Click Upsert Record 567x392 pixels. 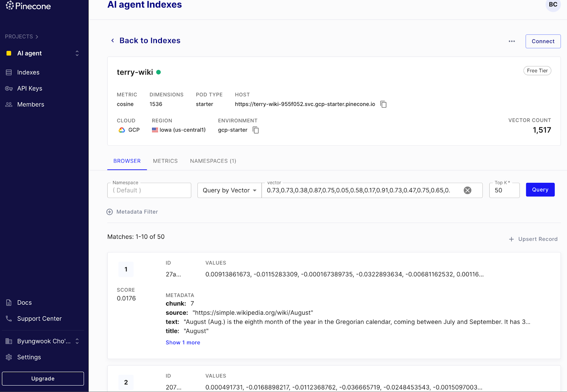coord(533,239)
